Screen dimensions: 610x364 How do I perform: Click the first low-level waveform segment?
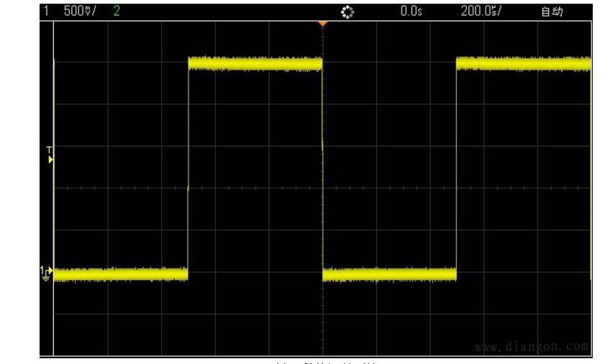(x=120, y=274)
